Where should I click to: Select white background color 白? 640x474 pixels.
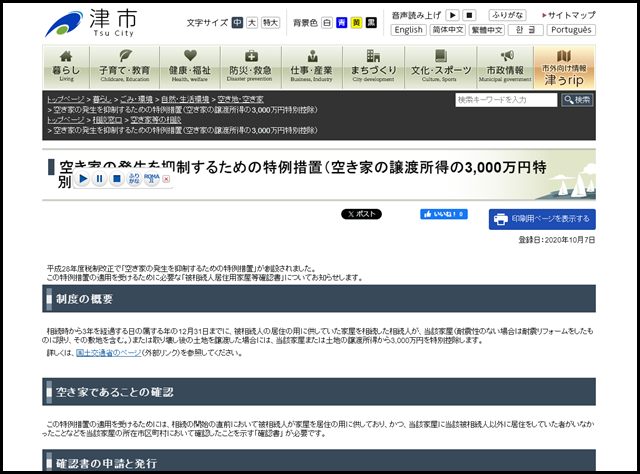327,23
